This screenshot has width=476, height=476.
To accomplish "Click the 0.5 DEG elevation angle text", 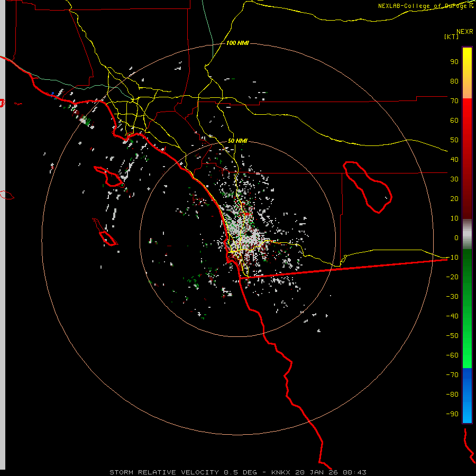I will (241, 472).
